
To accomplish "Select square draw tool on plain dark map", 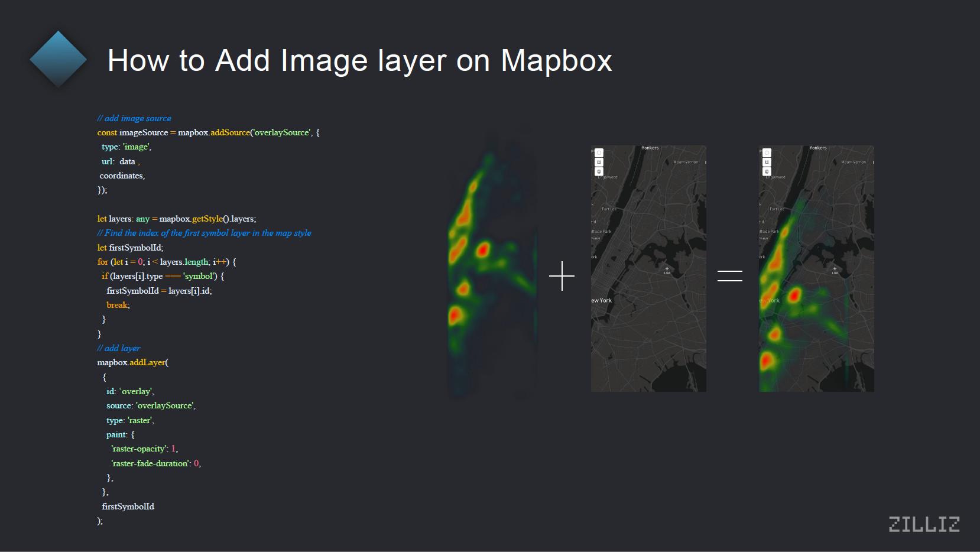I will pos(599,162).
